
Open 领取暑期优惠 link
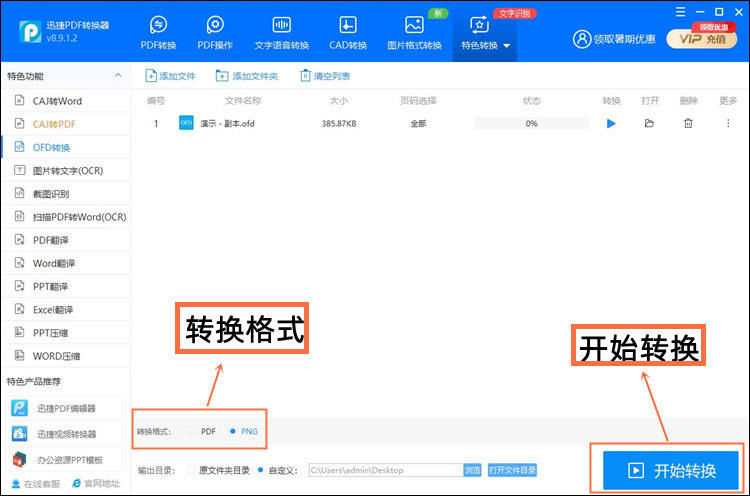[624, 39]
